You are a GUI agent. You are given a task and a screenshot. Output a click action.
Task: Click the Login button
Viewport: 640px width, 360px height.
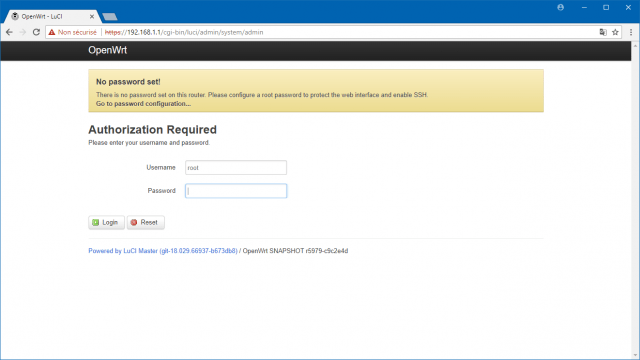point(107,222)
